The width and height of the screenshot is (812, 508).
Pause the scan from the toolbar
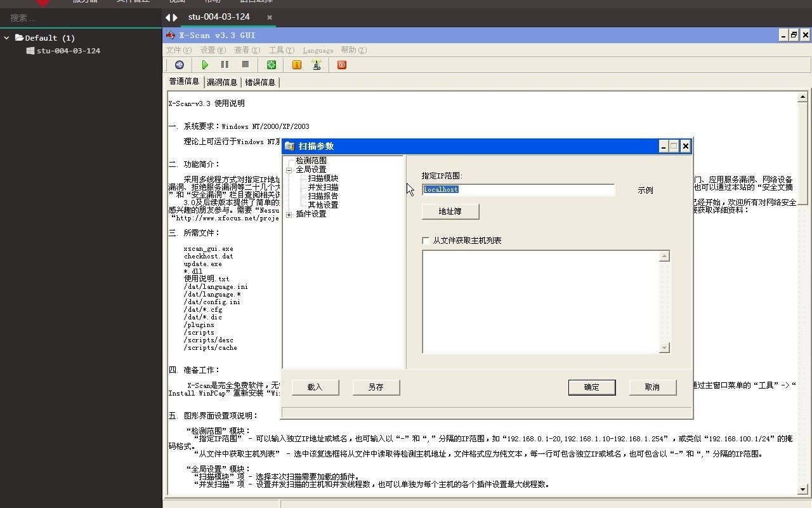click(x=225, y=65)
